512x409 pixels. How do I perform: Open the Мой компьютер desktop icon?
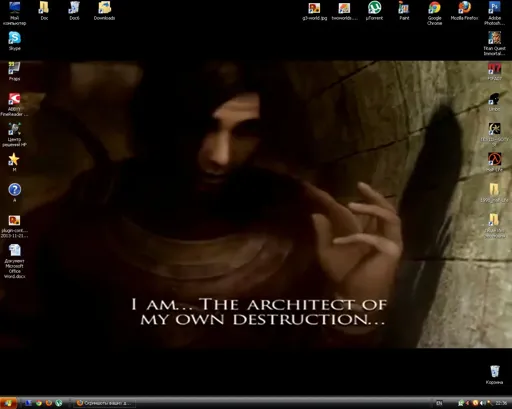(14, 13)
